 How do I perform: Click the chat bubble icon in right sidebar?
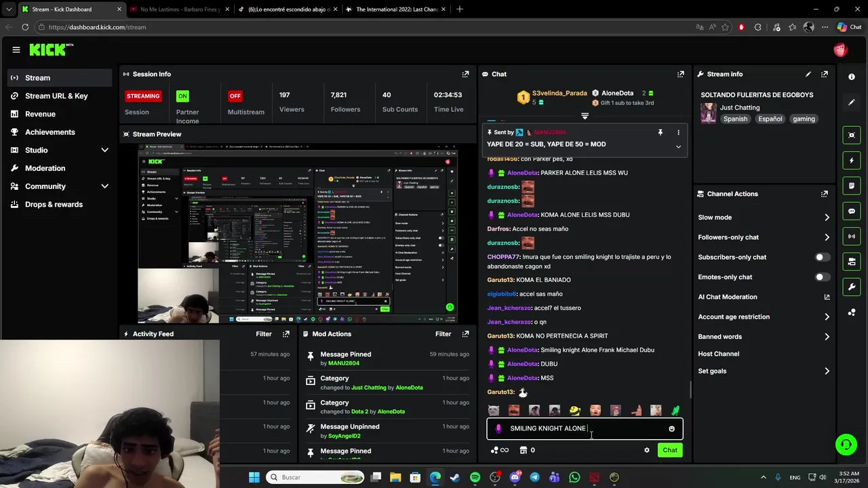coord(852,211)
